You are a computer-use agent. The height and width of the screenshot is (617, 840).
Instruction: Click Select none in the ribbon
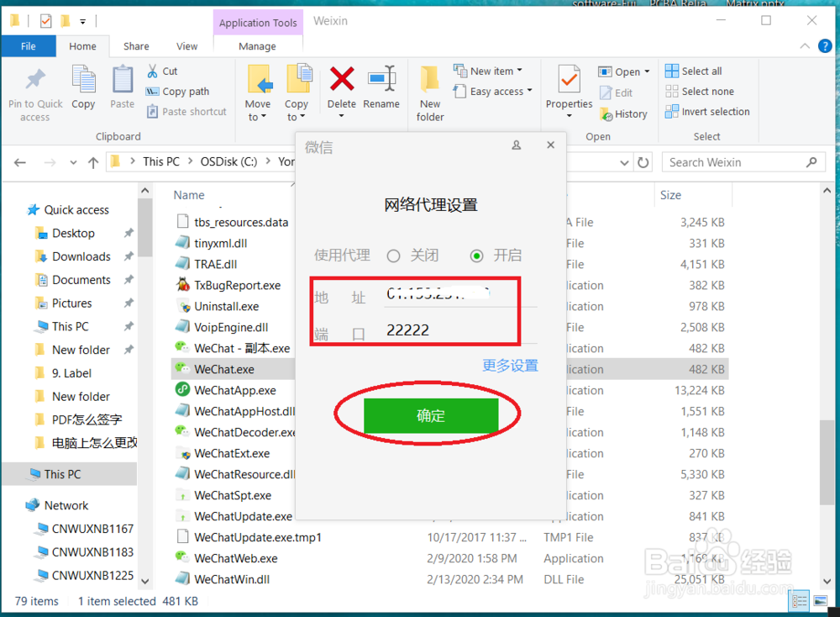click(700, 91)
